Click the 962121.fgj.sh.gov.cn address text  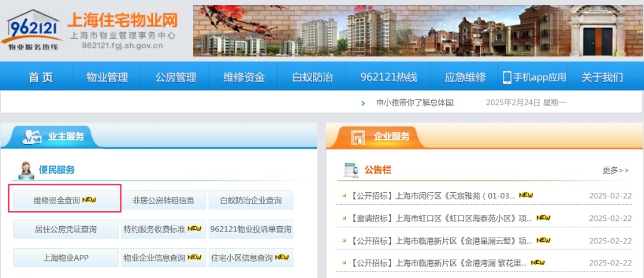click(122, 45)
